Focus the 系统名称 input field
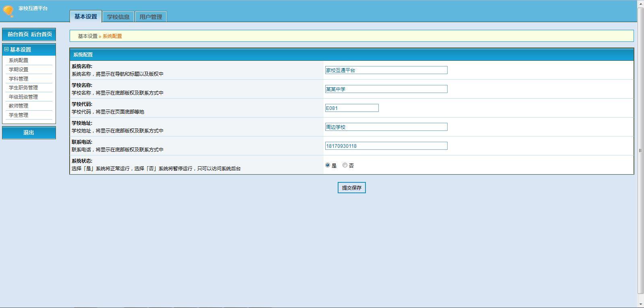This screenshot has width=644, height=308. (386, 70)
